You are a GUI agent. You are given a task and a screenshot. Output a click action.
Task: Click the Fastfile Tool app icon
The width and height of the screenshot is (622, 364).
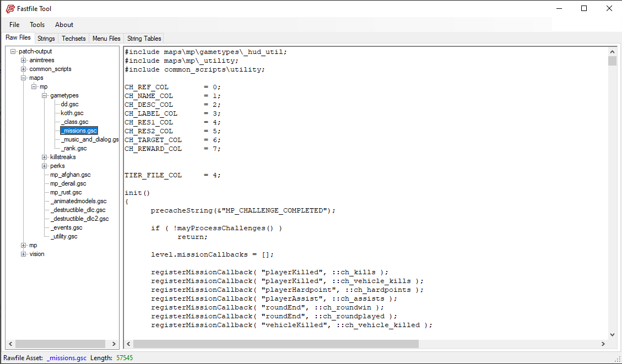point(10,8)
